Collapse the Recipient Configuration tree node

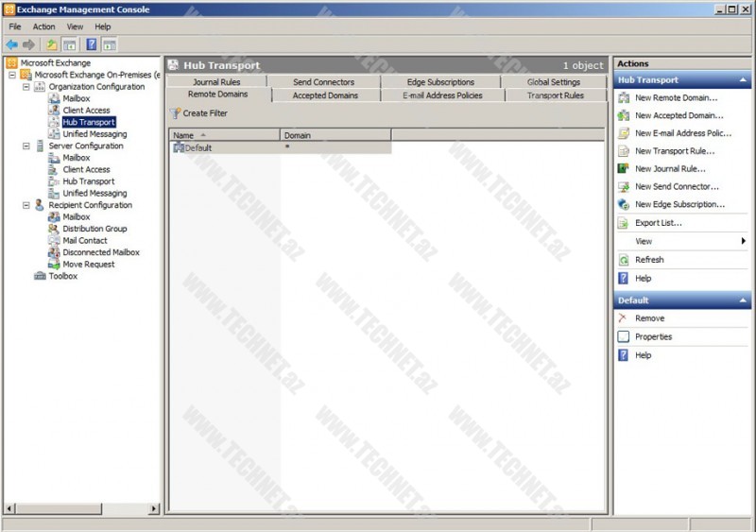click(26, 205)
